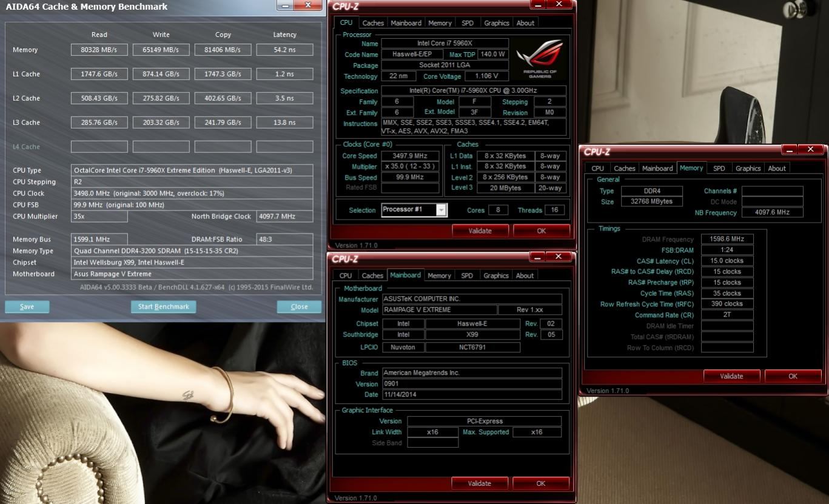Screen dimensions: 829x504
Task: Minimize the CPU-Z CPU window
Action: (x=538, y=4)
